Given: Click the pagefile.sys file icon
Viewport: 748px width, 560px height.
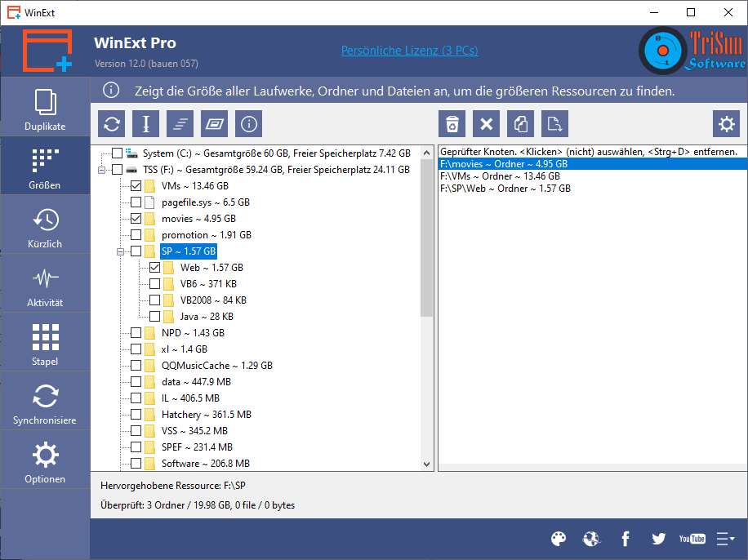Looking at the screenshot, I should pyautogui.click(x=149, y=202).
